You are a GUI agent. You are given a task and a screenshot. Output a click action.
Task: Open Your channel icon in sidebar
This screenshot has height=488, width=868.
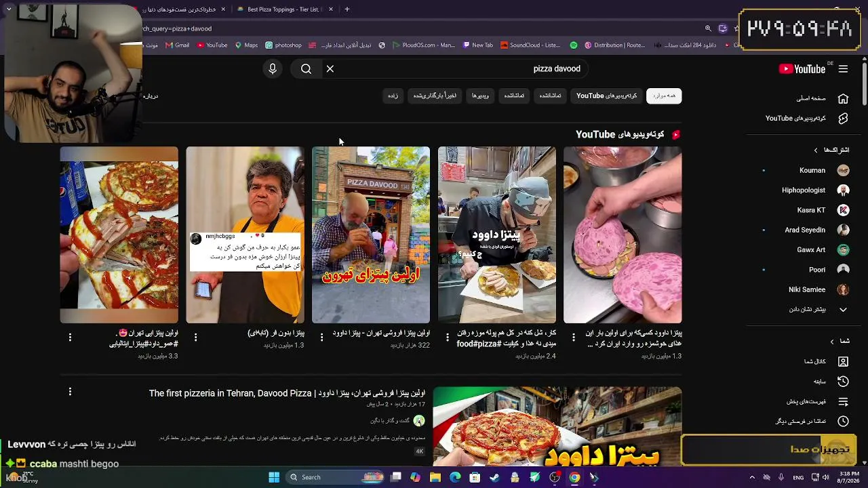pyautogui.click(x=843, y=361)
